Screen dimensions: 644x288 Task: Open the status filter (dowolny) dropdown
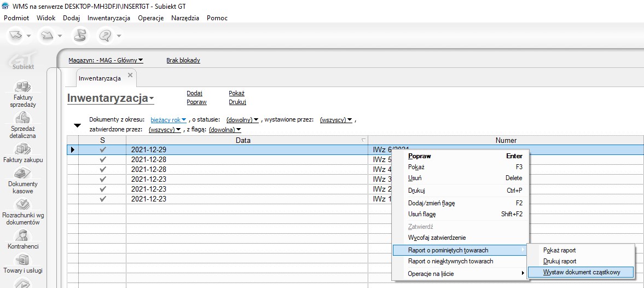tap(242, 119)
